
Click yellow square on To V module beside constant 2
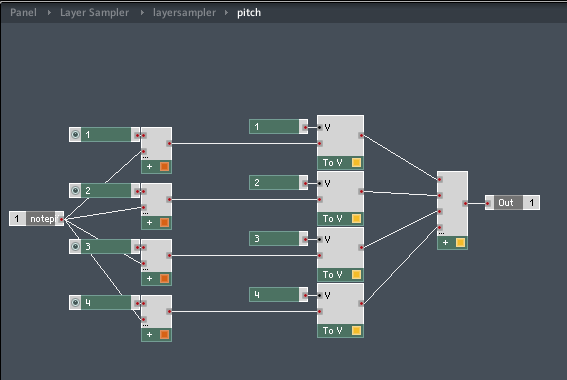(x=356, y=219)
